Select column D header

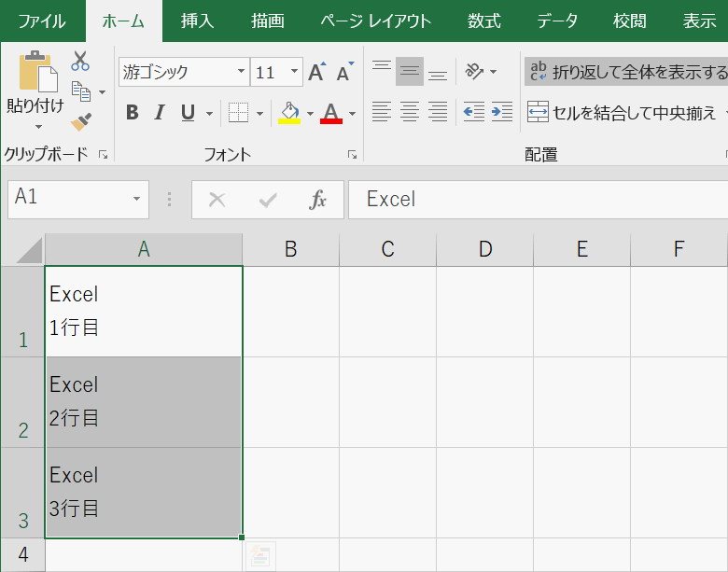point(485,250)
